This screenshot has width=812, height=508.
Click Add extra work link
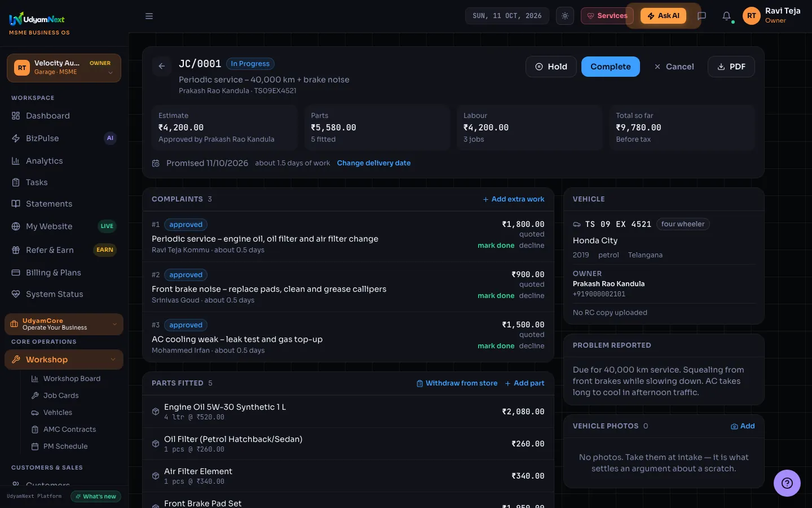514,199
